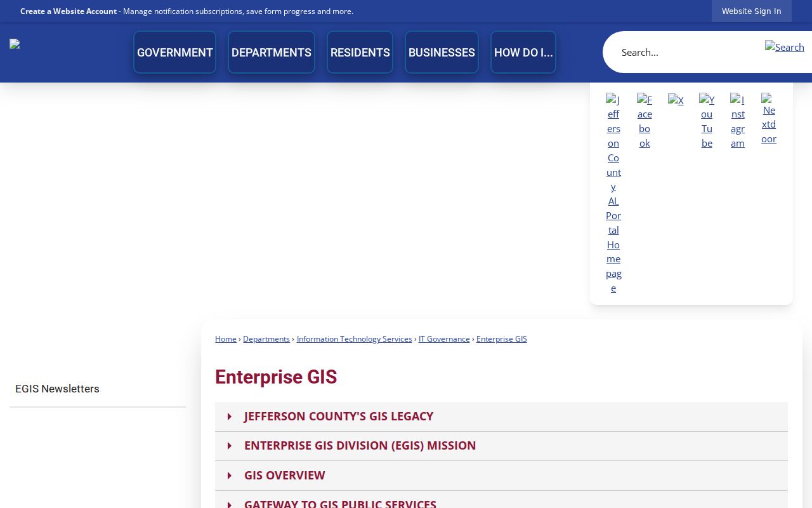Expand the GIS Overview arrow

(230, 476)
